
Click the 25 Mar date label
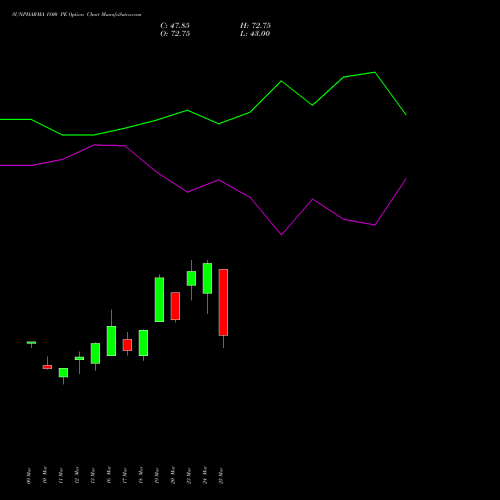tap(221, 476)
